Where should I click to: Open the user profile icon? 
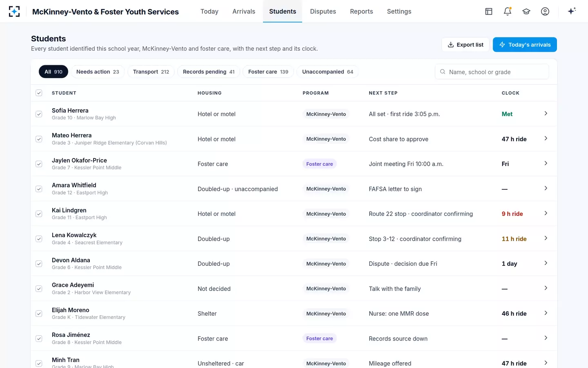(x=545, y=11)
